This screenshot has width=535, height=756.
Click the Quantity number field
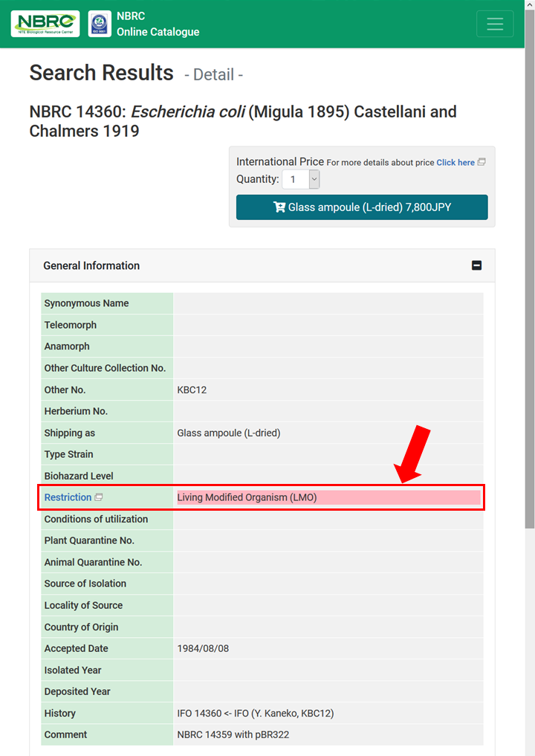coord(295,179)
